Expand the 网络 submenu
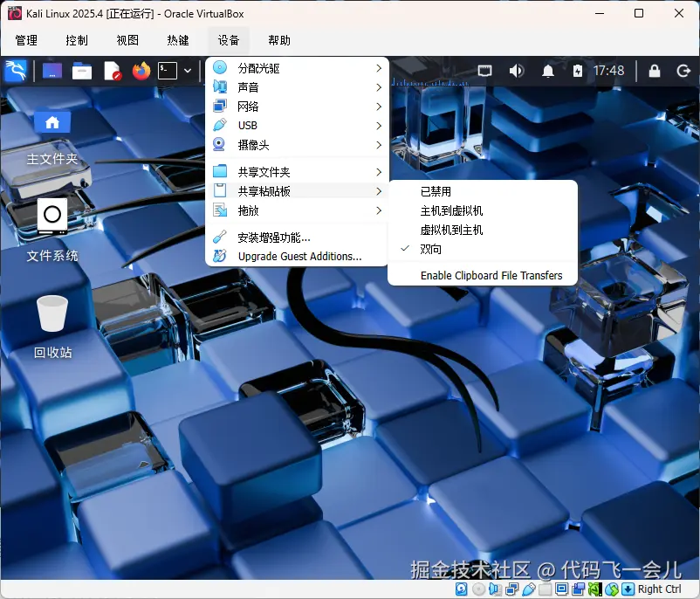 click(297, 107)
